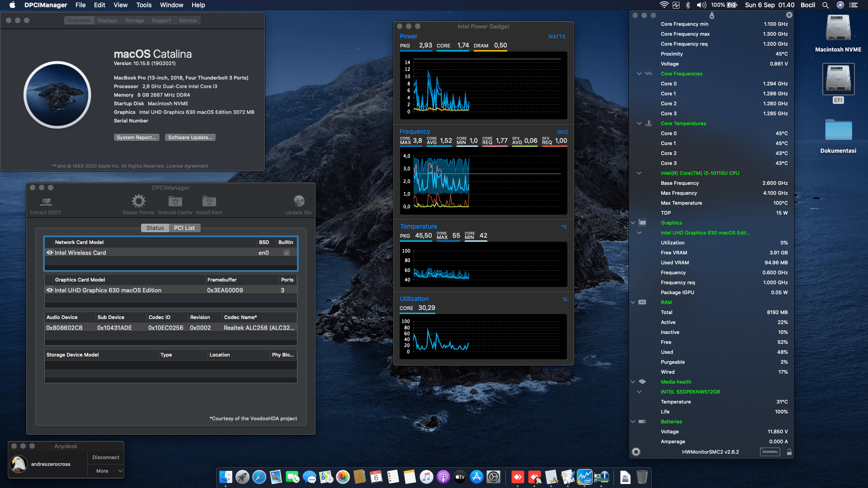Click the water drop icon atop HWMonitor
This screenshot has width=868, height=488.
(x=712, y=15)
